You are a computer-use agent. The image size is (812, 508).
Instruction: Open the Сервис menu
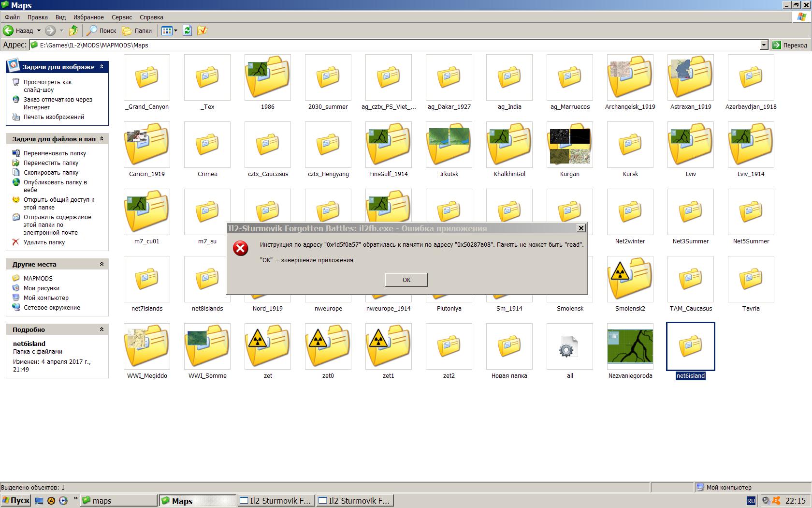point(122,17)
